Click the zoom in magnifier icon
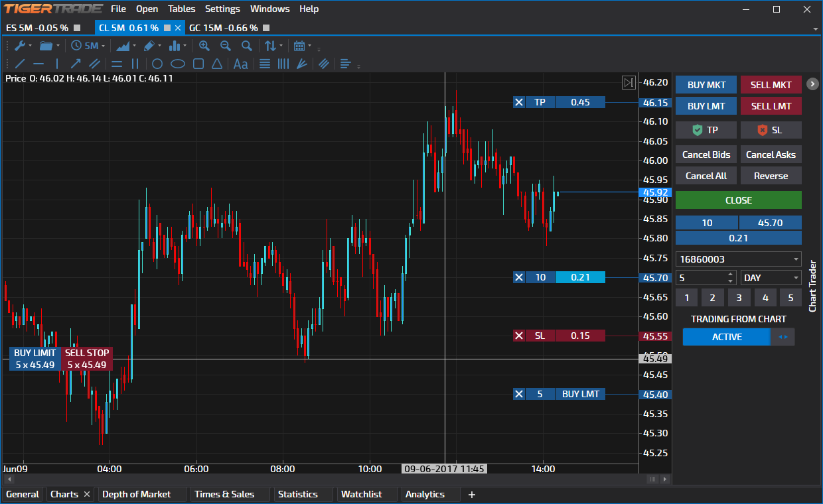Viewport: 823px width, 504px height. [204, 45]
